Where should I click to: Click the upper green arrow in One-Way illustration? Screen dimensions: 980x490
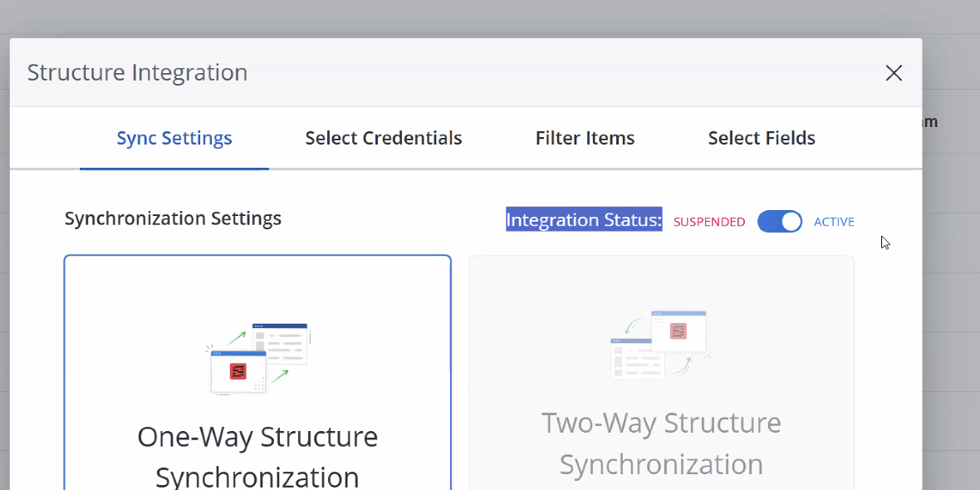tap(237, 337)
